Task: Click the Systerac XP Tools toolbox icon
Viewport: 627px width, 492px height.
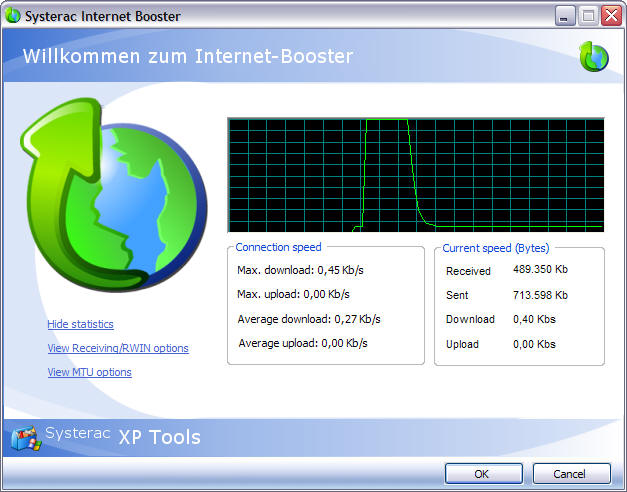Action: click(26, 438)
